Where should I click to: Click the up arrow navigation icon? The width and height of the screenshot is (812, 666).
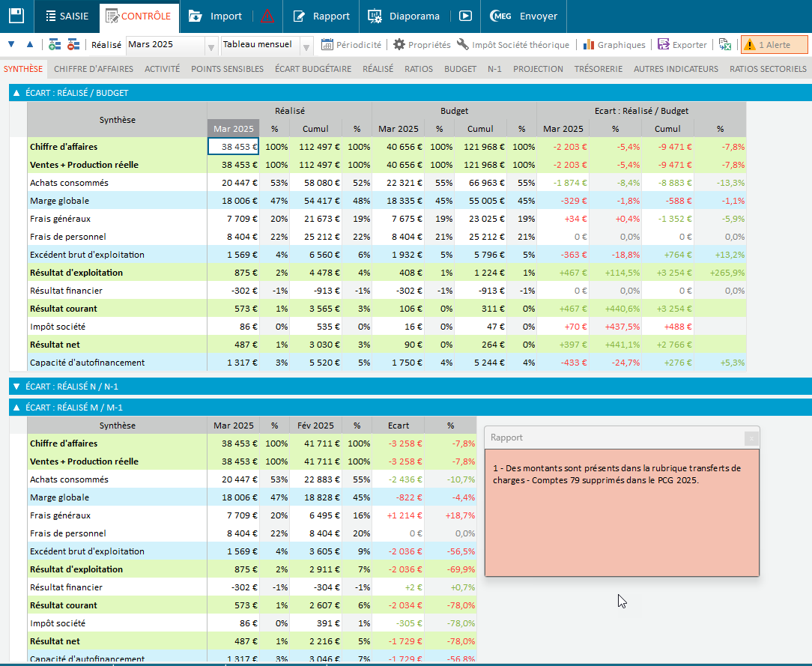click(30, 44)
